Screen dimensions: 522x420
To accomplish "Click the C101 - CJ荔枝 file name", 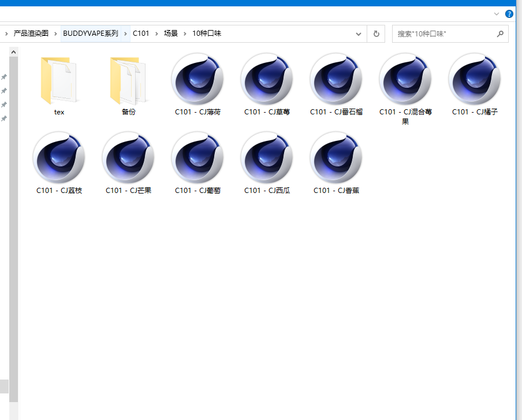I will point(59,191).
